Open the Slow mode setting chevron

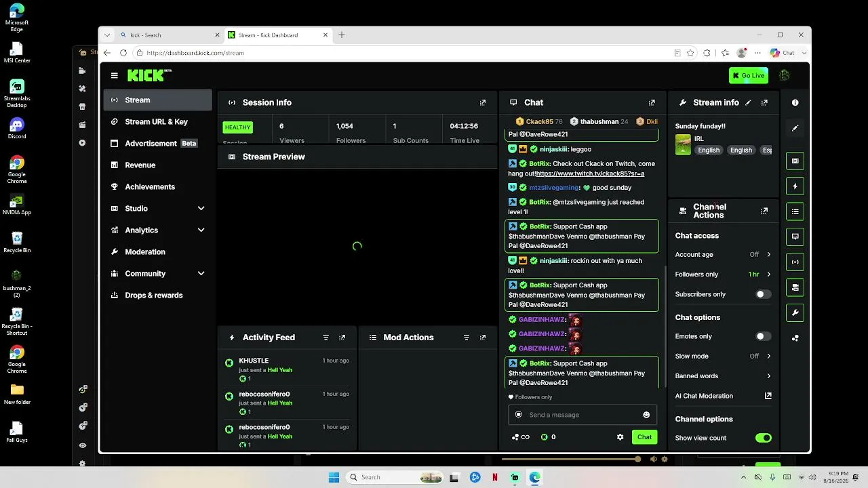click(x=768, y=356)
